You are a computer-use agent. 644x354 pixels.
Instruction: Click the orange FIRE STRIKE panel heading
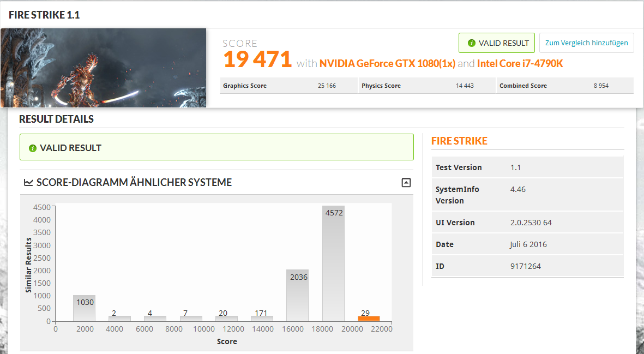pyautogui.click(x=459, y=141)
